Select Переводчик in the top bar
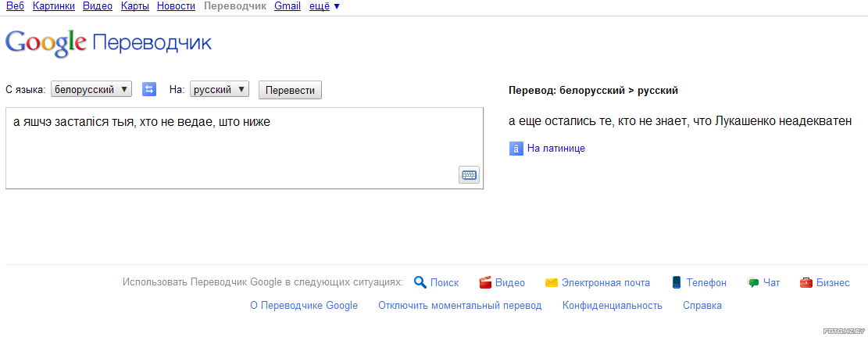 coord(235,7)
